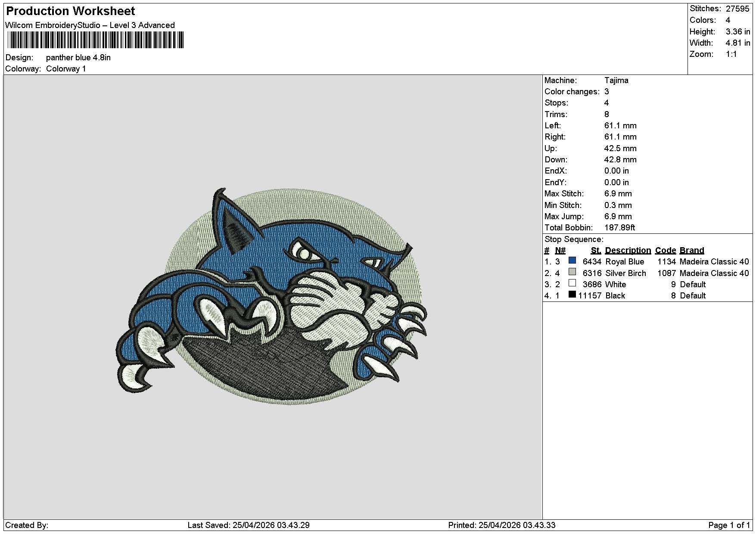Click stitch count 6434 in row 1

click(592, 261)
